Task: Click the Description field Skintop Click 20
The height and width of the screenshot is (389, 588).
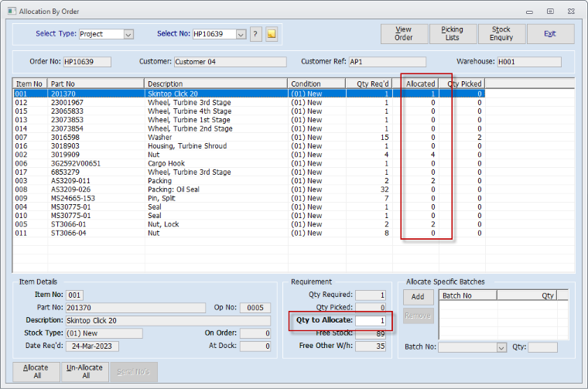Action: click(168, 321)
